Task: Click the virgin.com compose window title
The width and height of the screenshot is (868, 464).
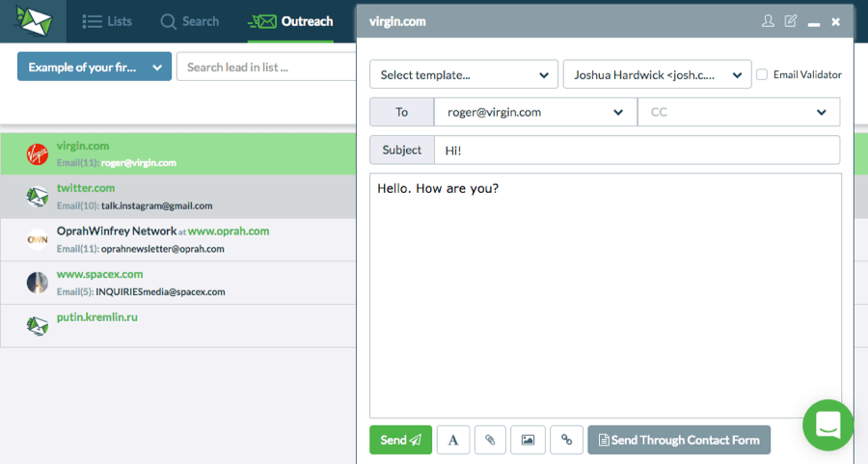Action: point(397,21)
